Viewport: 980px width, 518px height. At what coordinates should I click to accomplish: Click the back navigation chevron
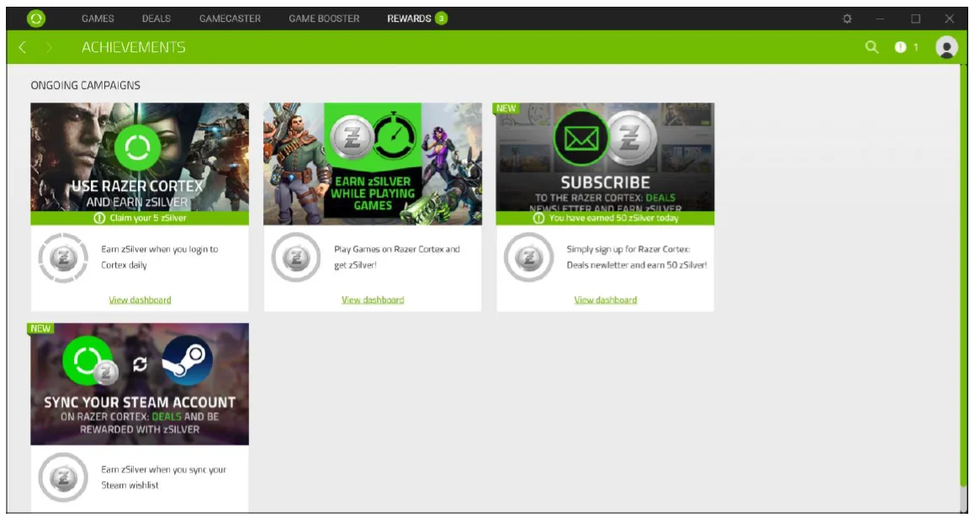point(20,47)
